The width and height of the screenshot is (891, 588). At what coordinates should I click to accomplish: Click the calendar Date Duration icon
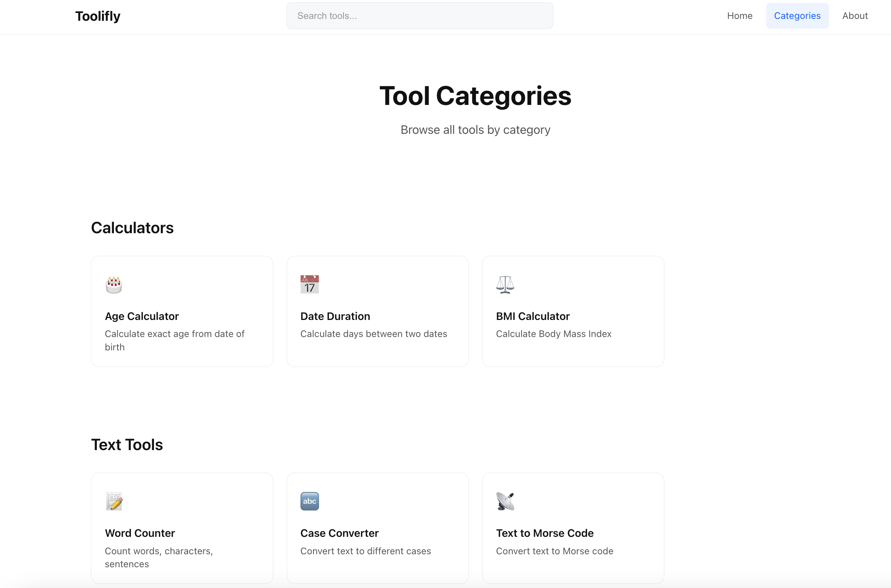coord(309,285)
